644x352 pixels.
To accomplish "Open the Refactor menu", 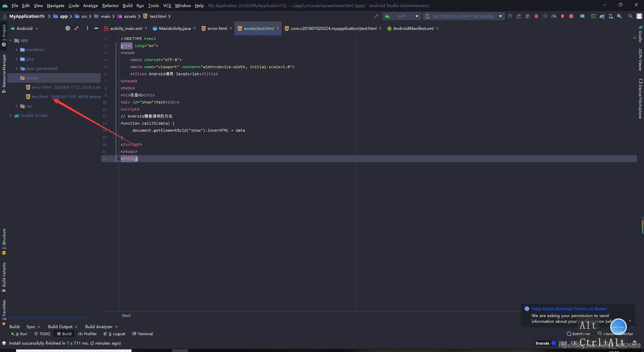I will (110, 5).
